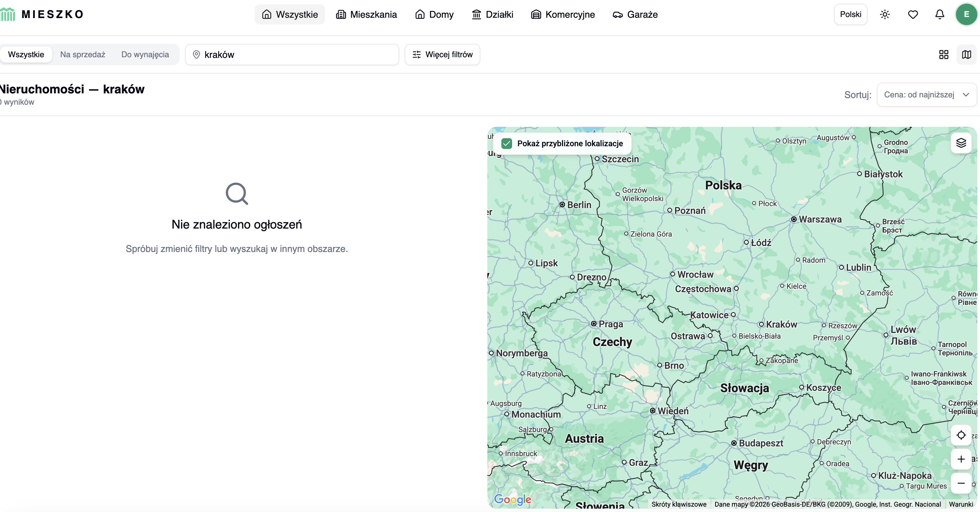Viewport: 980px width, 512px height.
Task: Open Warunki map terms link
Action: coord(961,504)
